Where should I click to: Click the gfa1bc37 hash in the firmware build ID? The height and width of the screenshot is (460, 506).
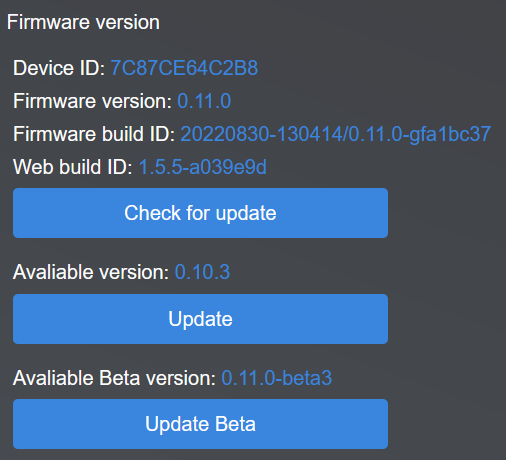pyautogui.click(x=450, y=135)
